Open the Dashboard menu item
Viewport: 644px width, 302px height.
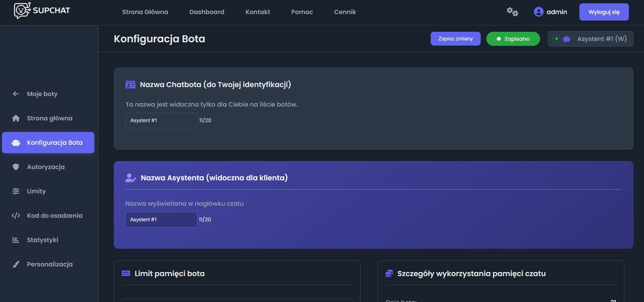coord(206,12)
